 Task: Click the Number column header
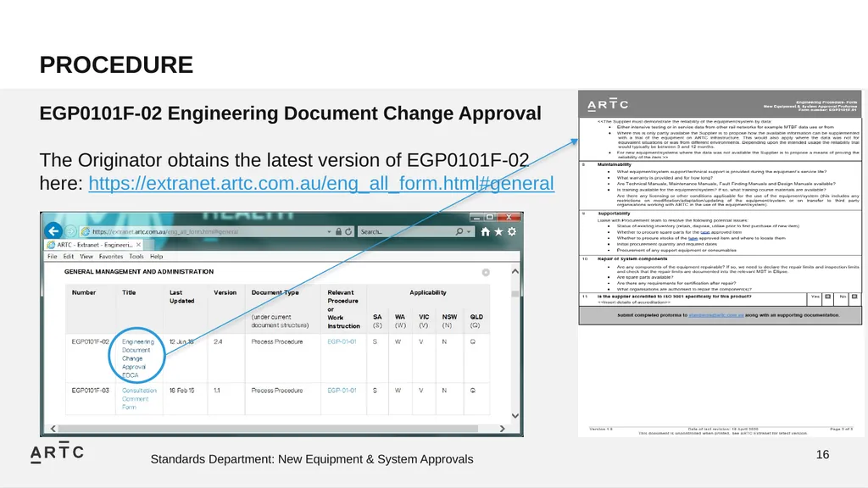(84, 292)
